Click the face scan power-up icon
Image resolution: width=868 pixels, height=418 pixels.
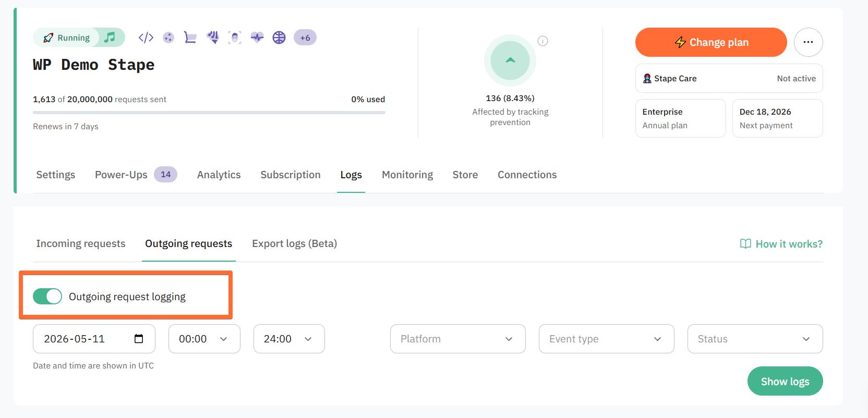point(235,38)
